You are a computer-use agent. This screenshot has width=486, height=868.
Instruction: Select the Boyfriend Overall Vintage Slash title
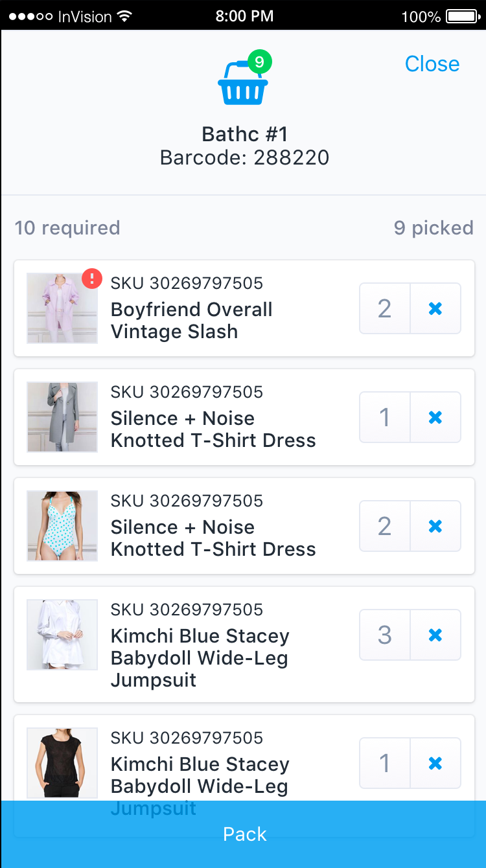pyautogui.click(x=191, y=320)
